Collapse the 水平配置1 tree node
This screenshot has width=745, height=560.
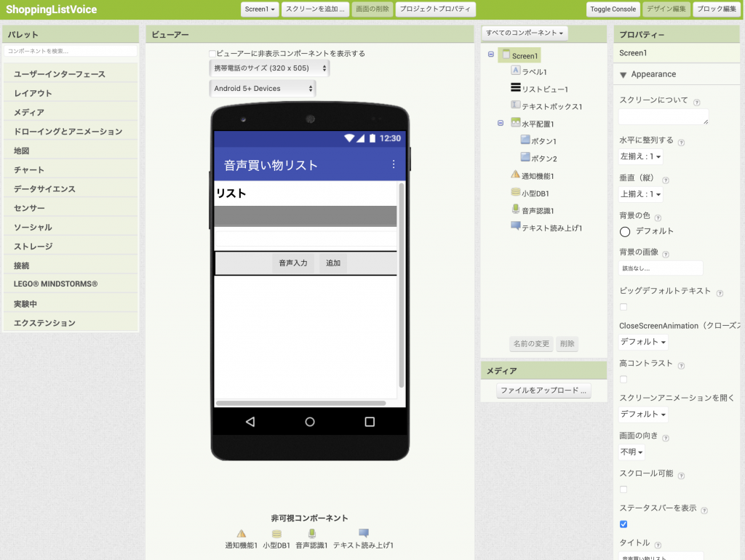tap(501, 123)
